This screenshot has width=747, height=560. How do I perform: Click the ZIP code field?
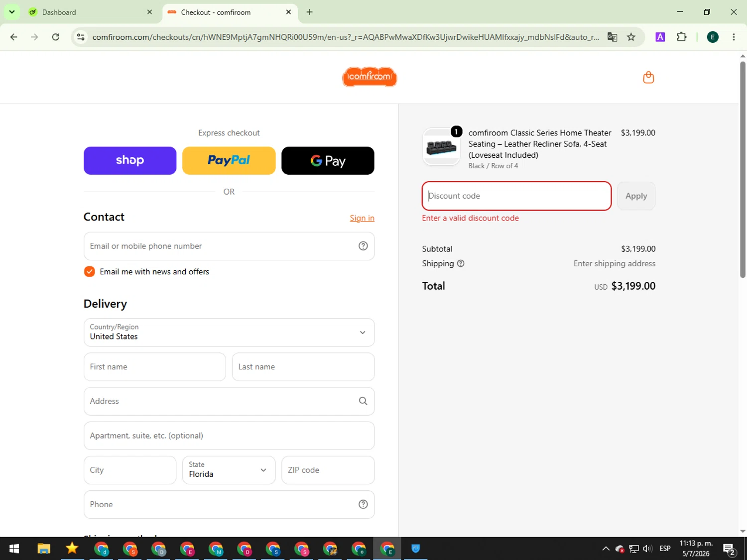[328, 470]
